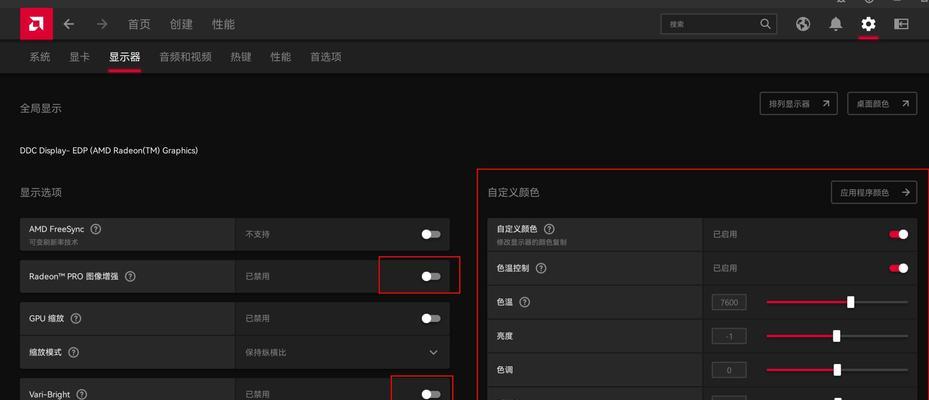Viewport: 929px width, 400px height.
Task: Click DDC Display- EDP device text
Action: coord(108,151)
